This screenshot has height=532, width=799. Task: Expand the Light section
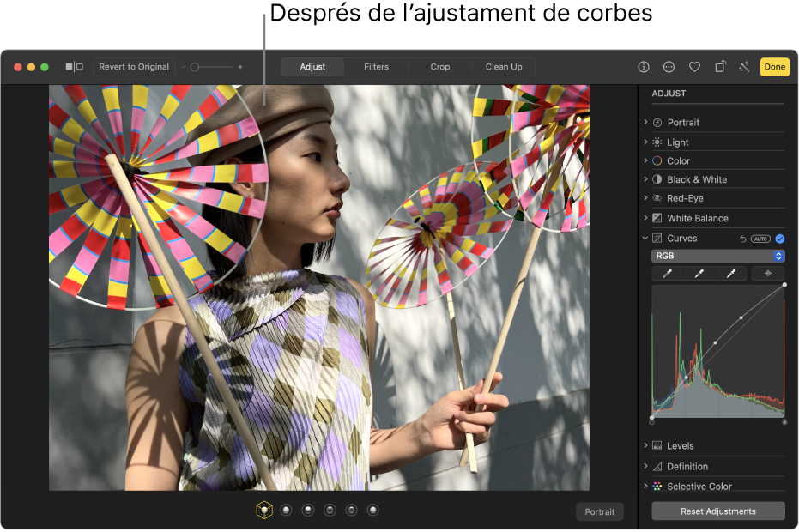point(645,142)
